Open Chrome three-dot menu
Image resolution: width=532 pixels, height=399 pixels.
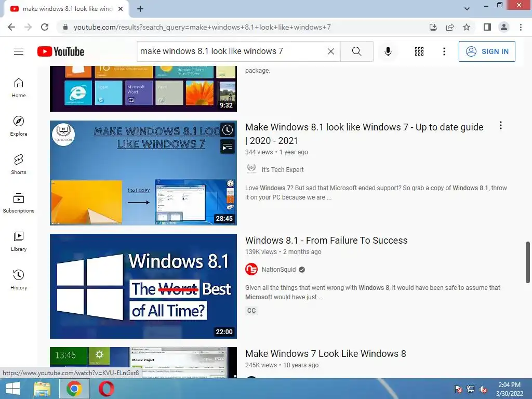click(x=521, y=27)
